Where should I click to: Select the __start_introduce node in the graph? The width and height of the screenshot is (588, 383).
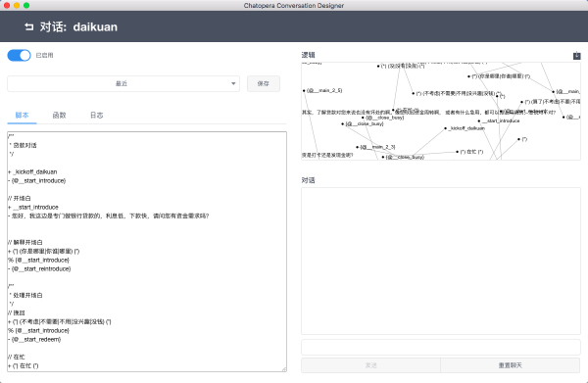coord(499,120)
